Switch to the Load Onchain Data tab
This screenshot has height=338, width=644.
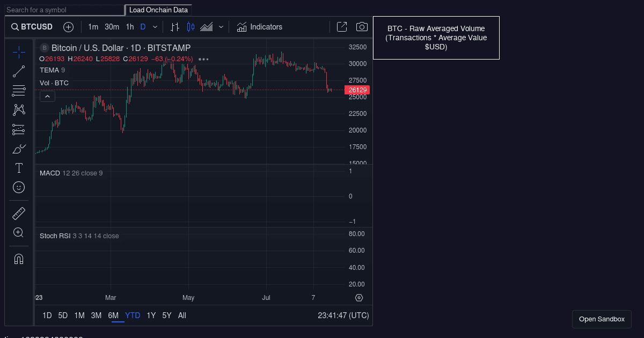[158, 10]
